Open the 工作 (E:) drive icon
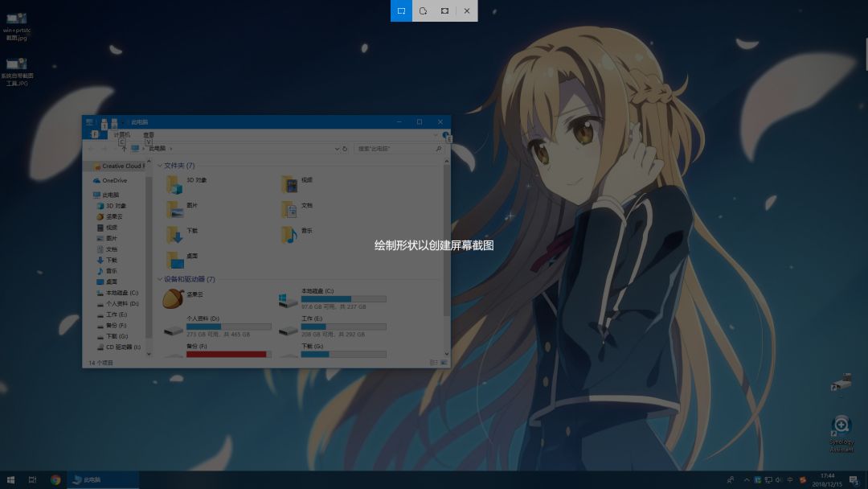The image size is (868, 489). tap(288, 330)
